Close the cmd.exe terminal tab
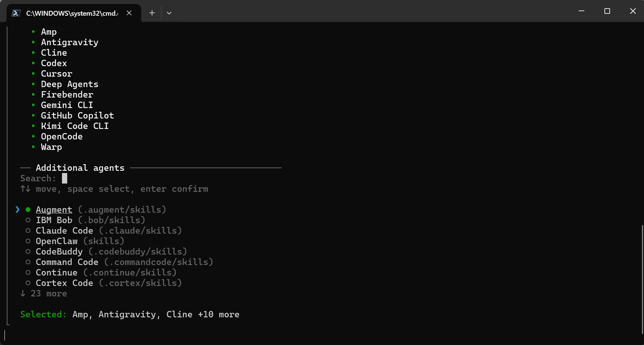The height and width of the screenshot is (345, 644). click(x=129, y=13)
